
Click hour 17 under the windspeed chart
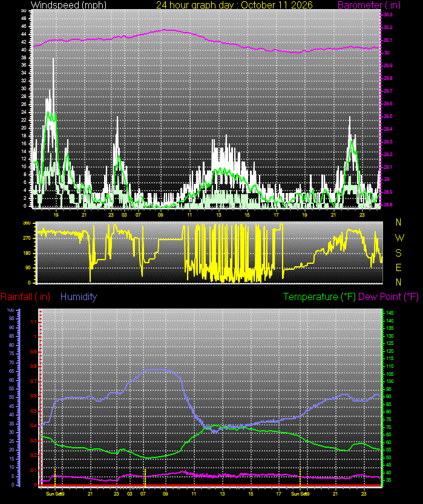[x=276, y=215]
